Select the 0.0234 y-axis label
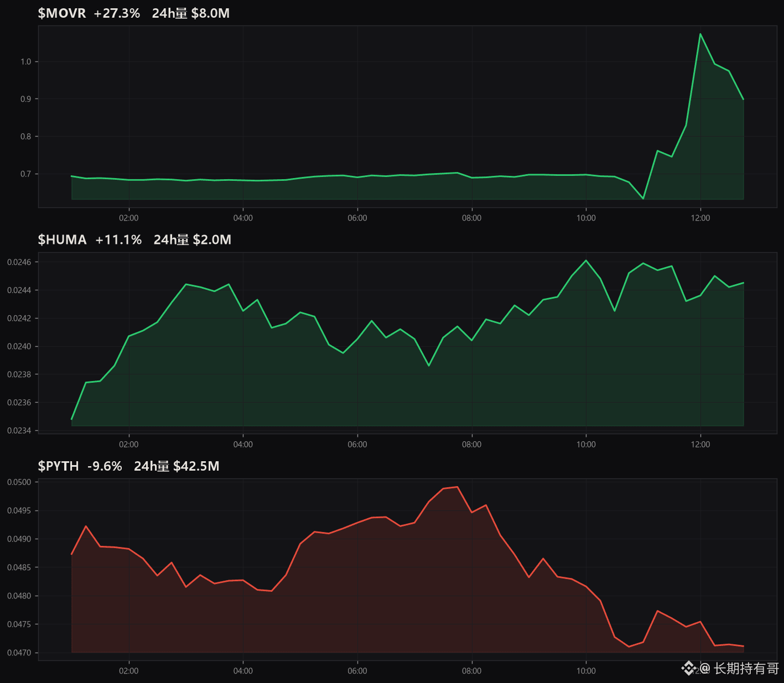Image resolution: width=784 pixels, height=683 pixels. click(19, 431)
